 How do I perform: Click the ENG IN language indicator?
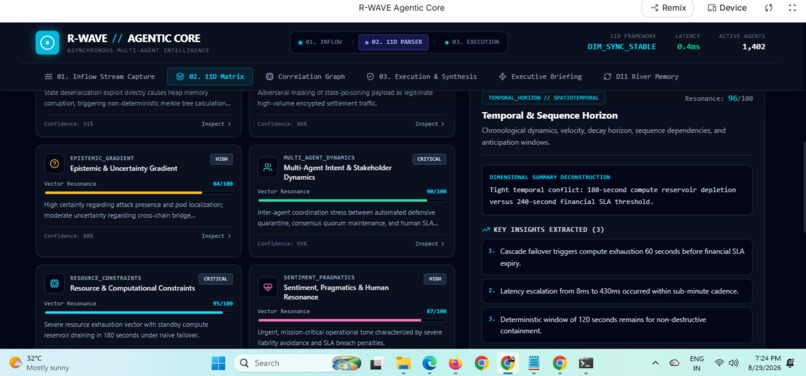pyautogui.click(x=697, y=363)
